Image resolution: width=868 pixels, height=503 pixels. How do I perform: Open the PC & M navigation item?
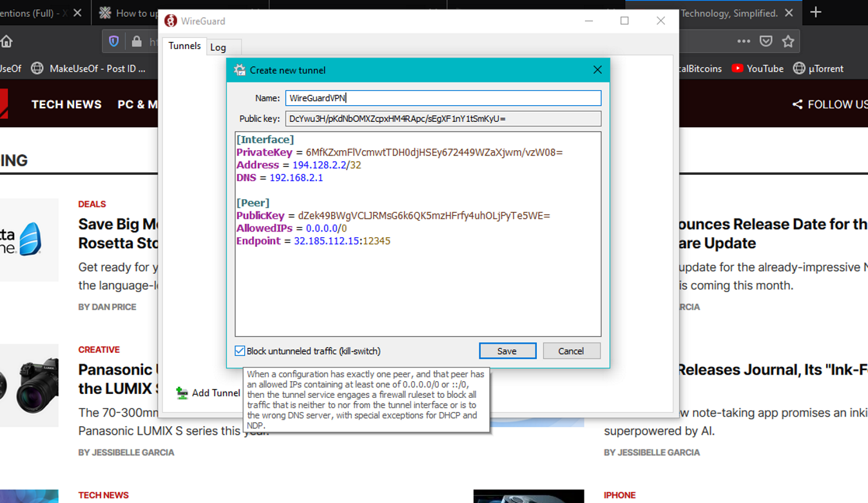tap(138, 104)
